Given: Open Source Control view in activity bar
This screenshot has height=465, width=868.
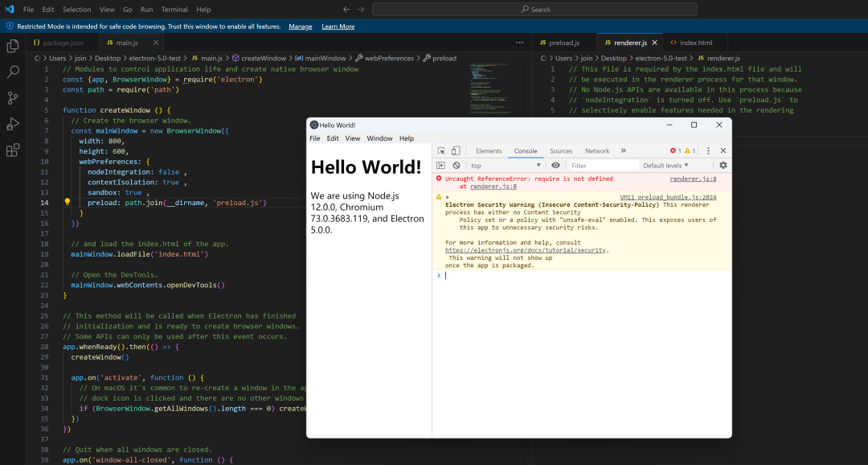Looking at the screenshot, I should tap(13, 97).
